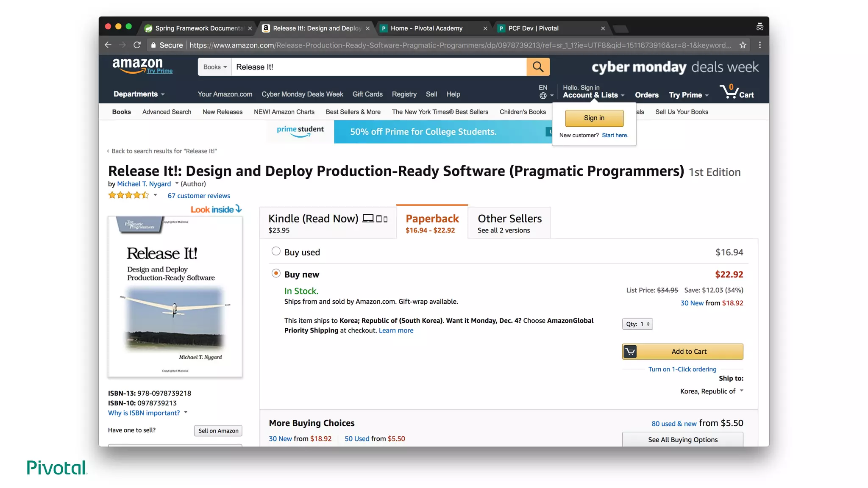Select the Buy new radio button

tap(276, 273)
